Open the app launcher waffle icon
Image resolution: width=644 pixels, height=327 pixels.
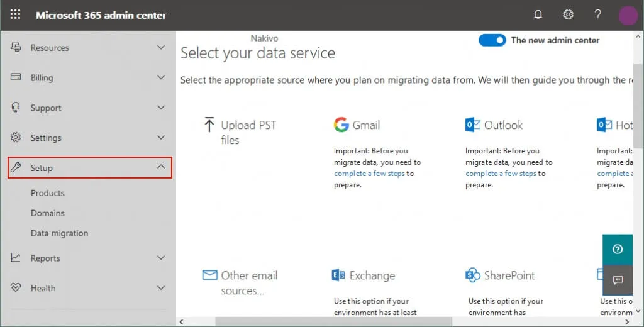[x=15, y=15]
